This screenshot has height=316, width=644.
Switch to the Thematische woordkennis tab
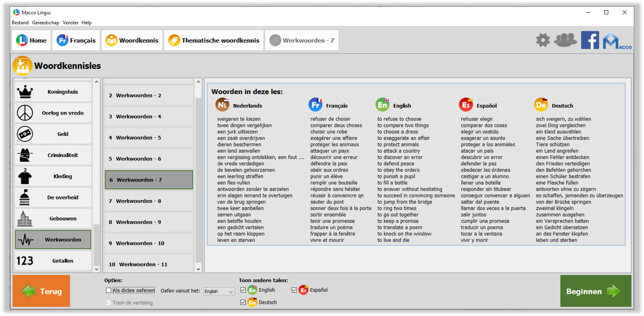pyautogui.click(x=214, y=40)
